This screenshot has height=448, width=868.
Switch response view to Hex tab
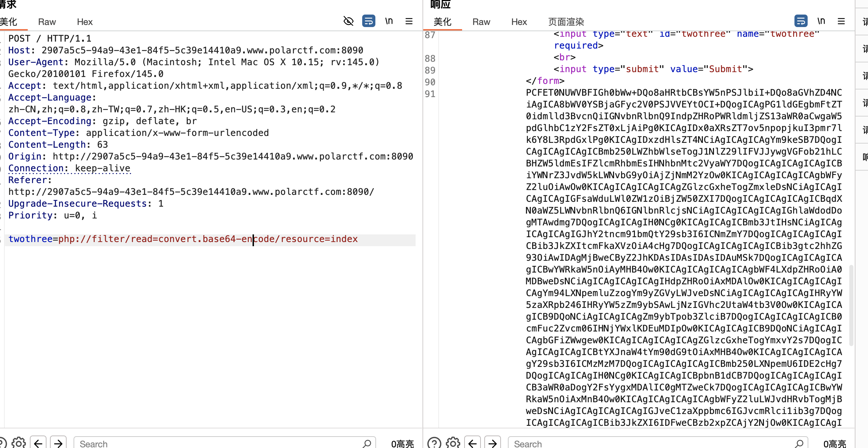[519, 22]
